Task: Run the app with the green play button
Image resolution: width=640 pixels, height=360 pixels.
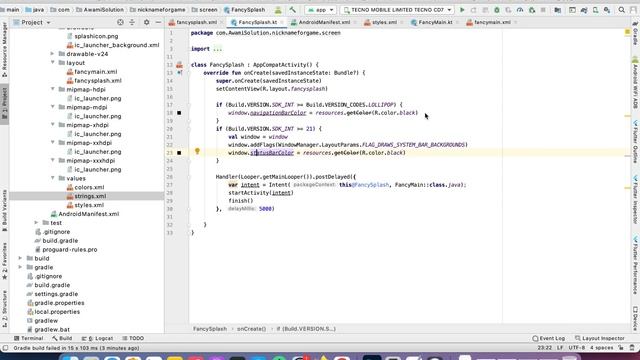Action: tap(462, 10)
